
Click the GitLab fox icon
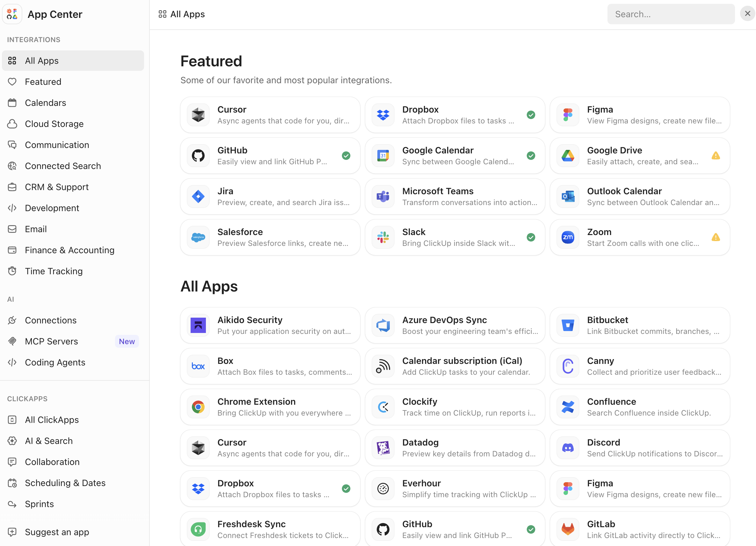pyautogui.click(x=568, y=529)
